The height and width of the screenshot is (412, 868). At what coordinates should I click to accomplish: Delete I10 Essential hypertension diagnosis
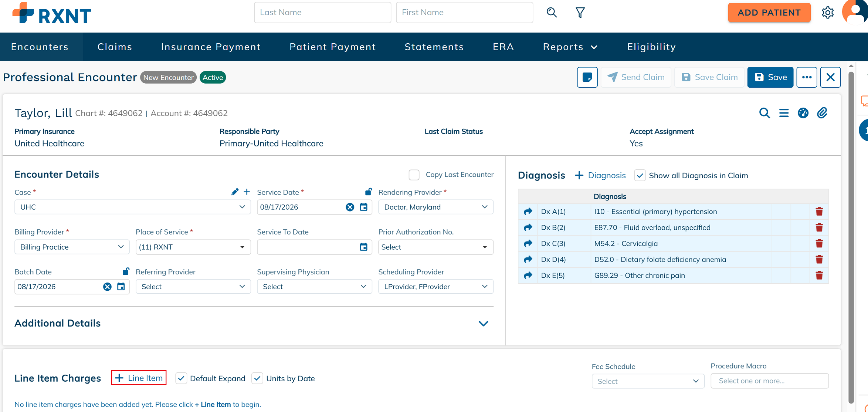coord(819,212)
